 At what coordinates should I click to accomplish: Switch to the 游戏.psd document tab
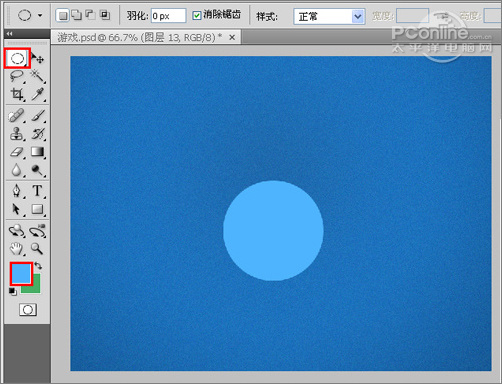[x=139, y=37]
